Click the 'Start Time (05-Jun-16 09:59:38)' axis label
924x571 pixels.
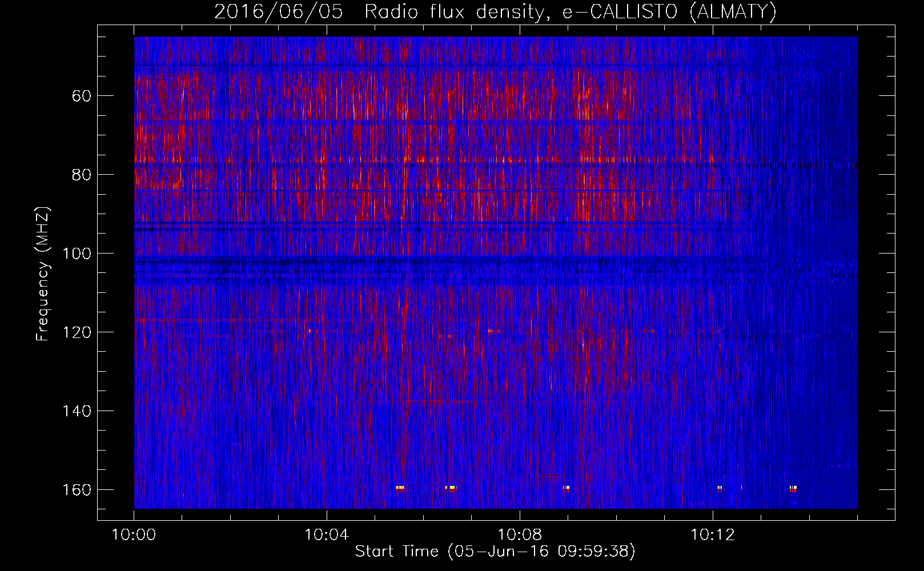coord(495,551)
